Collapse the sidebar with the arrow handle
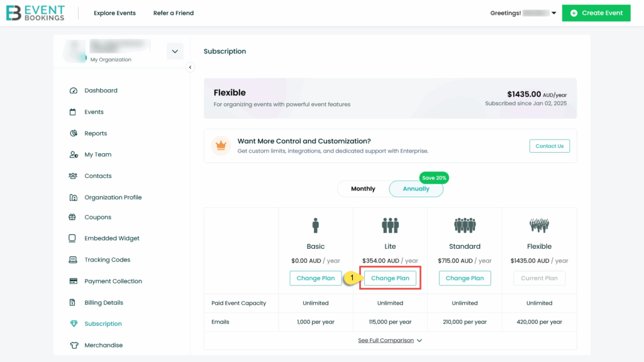Viewport: 644px width, 362px height. [190, 67]
